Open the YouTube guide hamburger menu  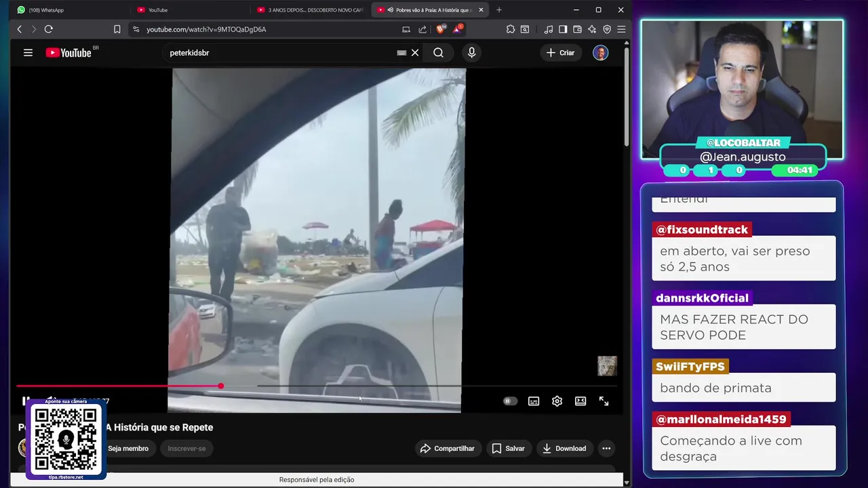pyautogui.click(x=28, y=52)
